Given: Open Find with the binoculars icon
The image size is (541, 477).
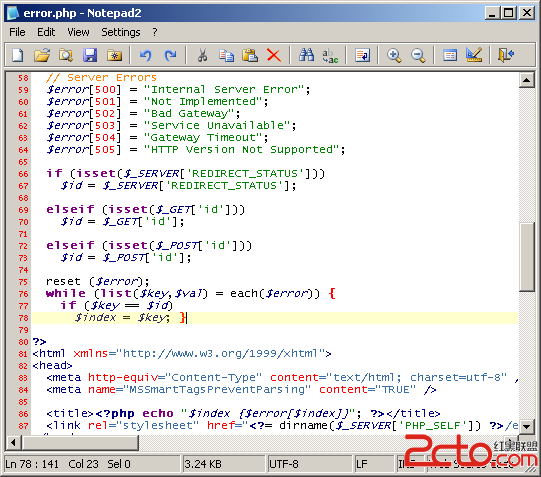Looking at the screenshot, I should (306, 55).
